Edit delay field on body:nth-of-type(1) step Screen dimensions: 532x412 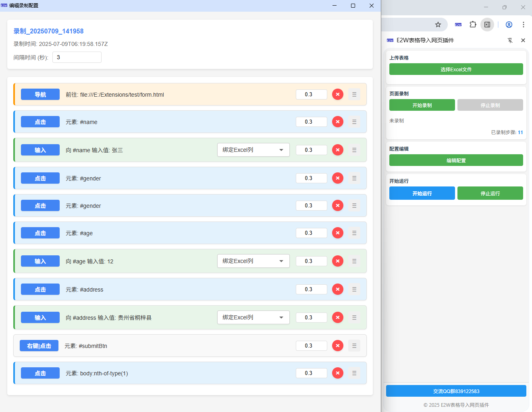[312, 373]
